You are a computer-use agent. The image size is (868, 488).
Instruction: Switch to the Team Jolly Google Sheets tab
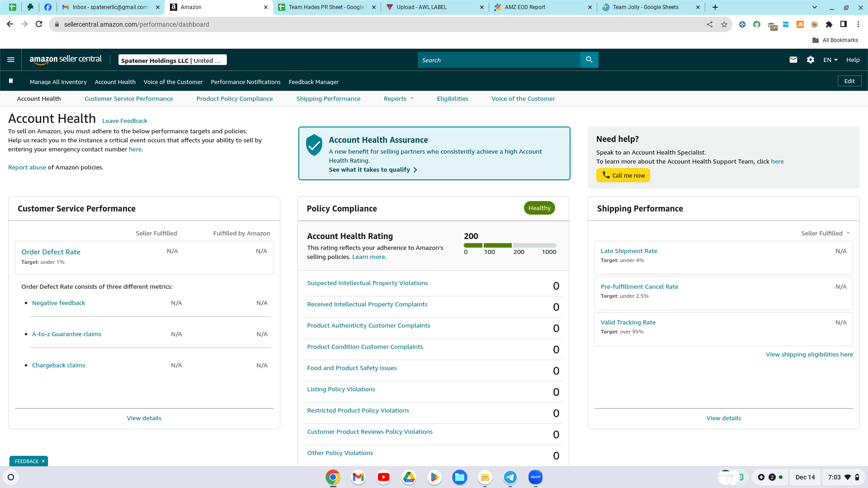pyautogui.click(x=651, y=7)
